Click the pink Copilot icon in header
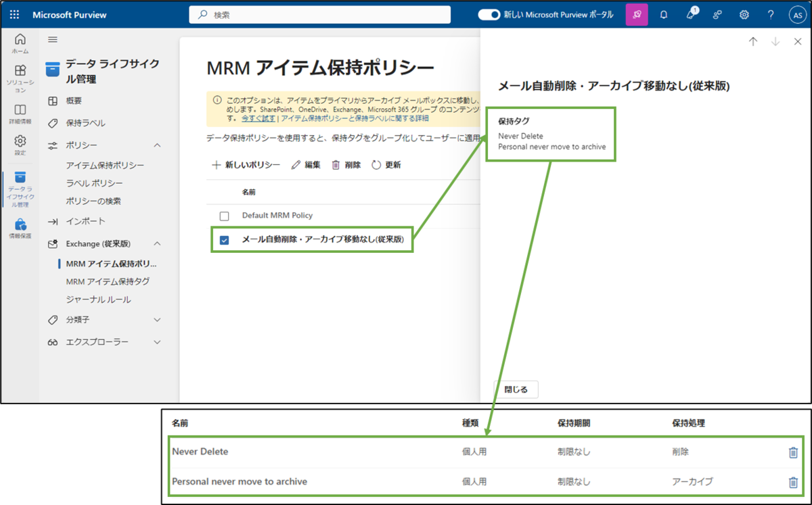The height and width of the screenshot is (505, 812). click(637, 14)
